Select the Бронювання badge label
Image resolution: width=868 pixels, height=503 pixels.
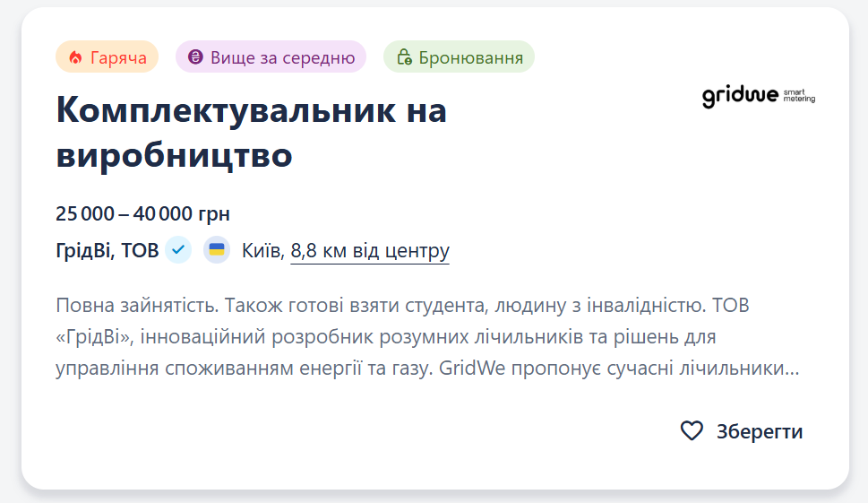(470, 57)
